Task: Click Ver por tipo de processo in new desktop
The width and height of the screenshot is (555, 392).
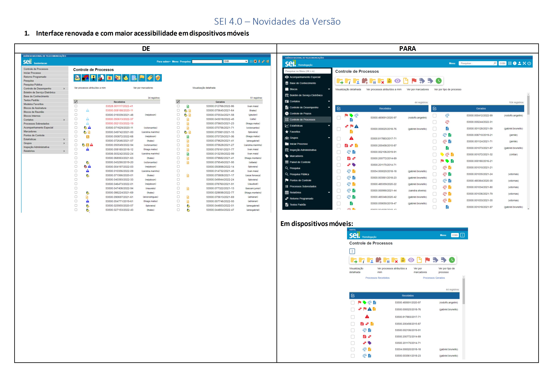Action: pyautogui.click(x=448, y=89)
